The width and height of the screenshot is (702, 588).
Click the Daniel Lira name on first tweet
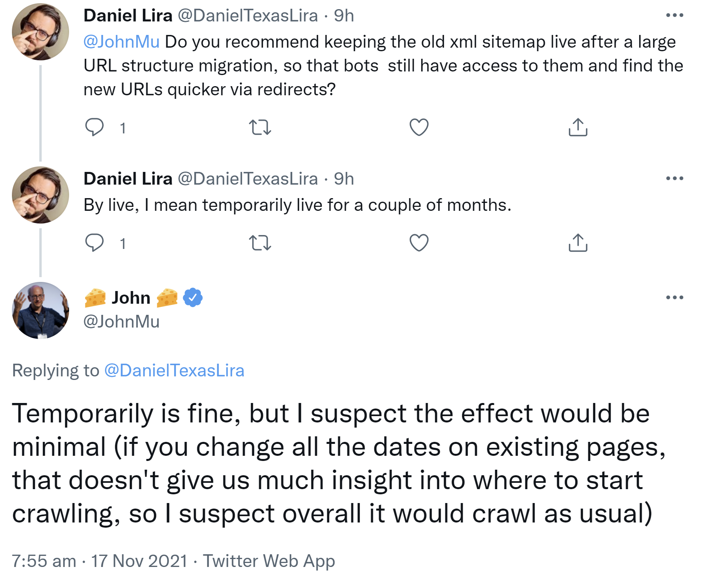tap(128, 15)
